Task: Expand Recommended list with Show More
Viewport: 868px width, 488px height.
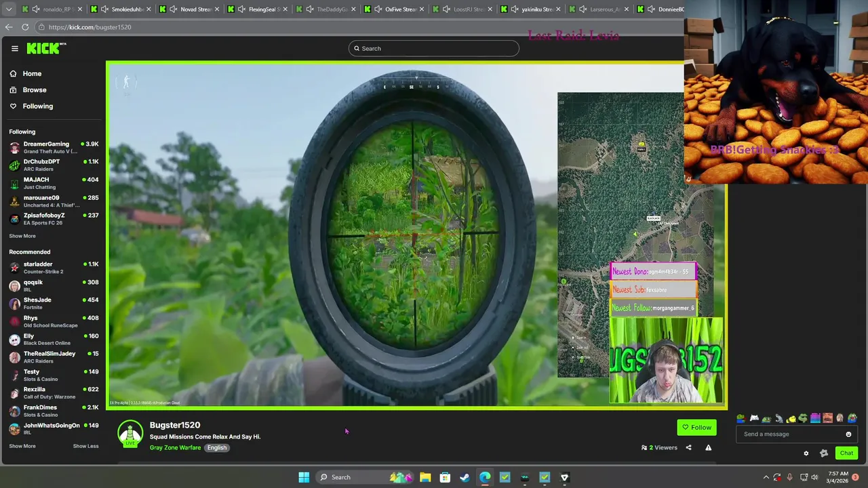Action: pyautogui.click(x=22, y=446)
